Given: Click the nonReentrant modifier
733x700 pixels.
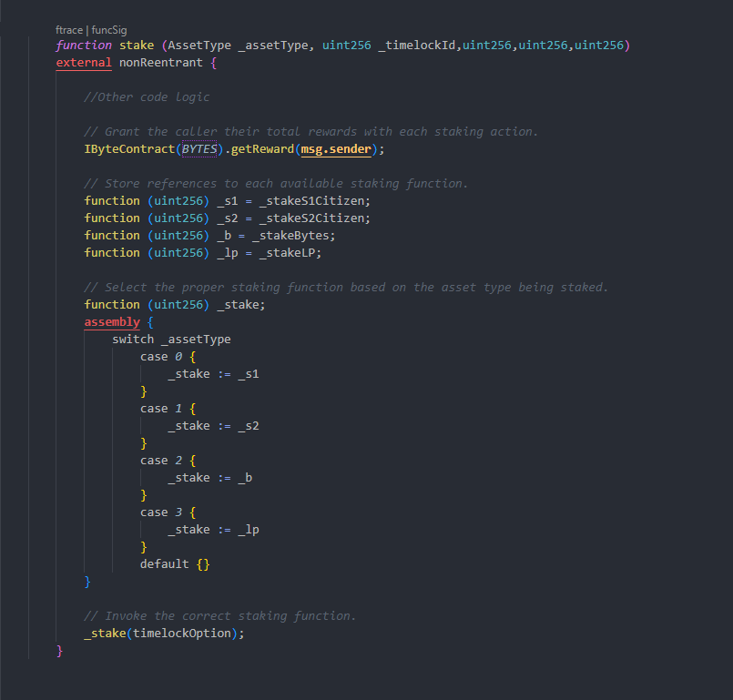Looking at the screenshot, I should coord(161,63).
